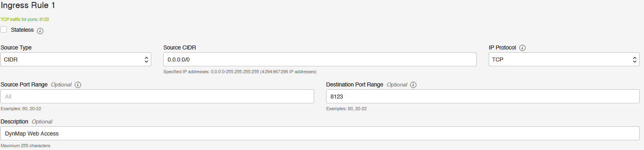Click the Stateless label text

pyautogui.click(x=22, y=30)
